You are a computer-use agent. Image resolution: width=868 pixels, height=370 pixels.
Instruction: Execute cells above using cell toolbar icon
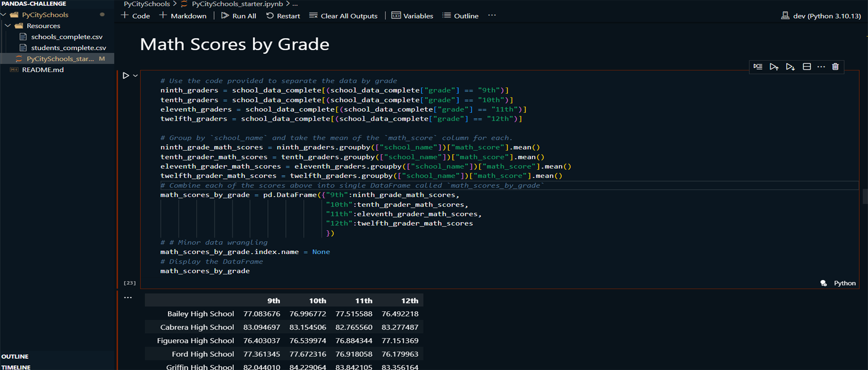774,67
